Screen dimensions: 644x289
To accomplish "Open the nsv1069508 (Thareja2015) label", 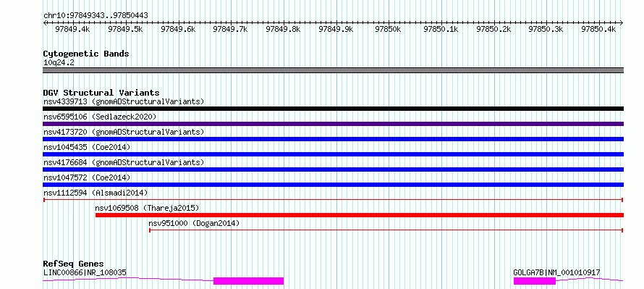I will click(x=147, y=208).
